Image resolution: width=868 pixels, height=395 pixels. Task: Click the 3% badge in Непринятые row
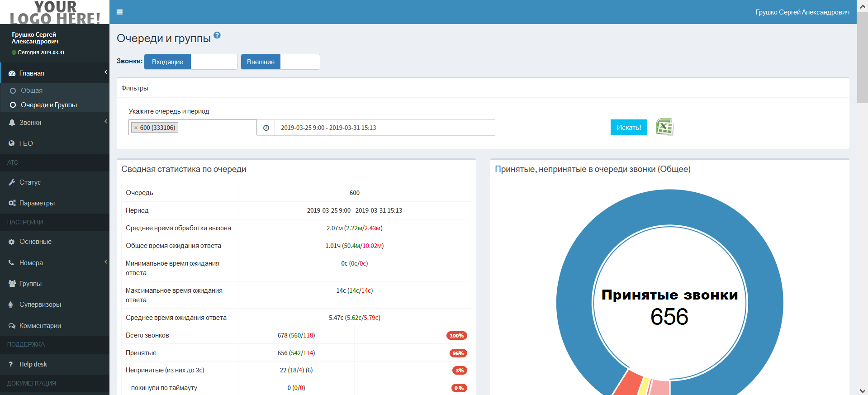460,371
